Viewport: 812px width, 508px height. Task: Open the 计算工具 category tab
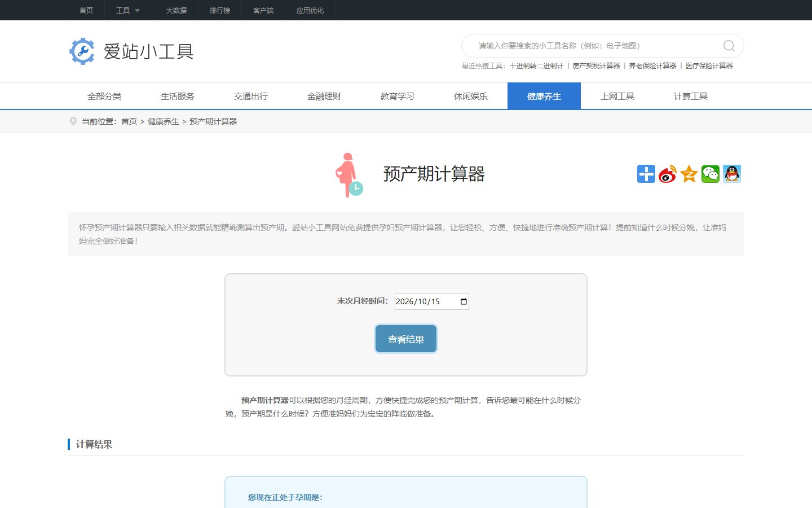coord(691,96)
